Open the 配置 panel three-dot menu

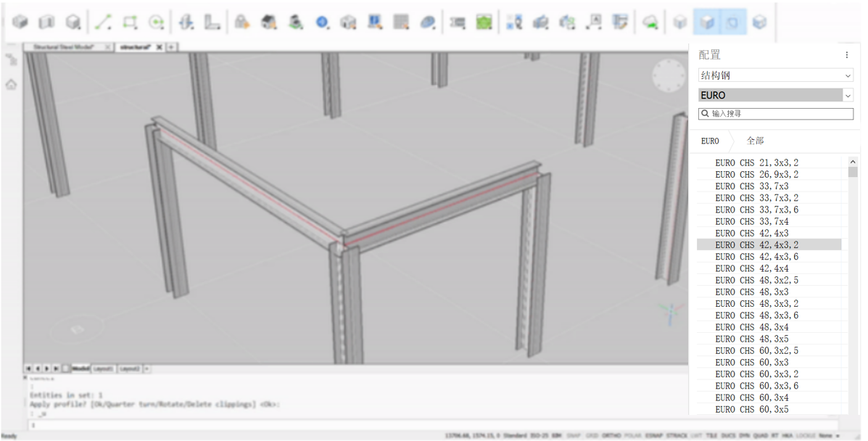(x=846, y=55)
